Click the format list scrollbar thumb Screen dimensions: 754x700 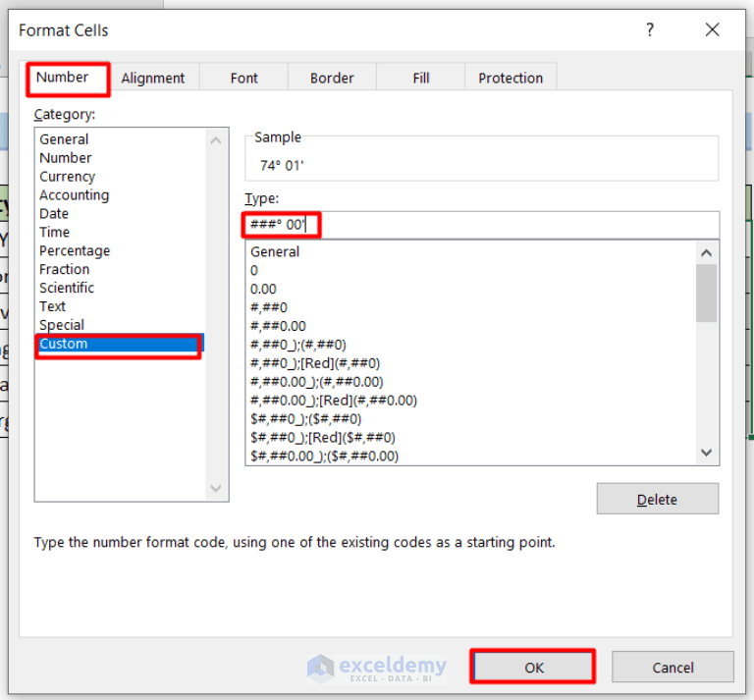click(x=707, y=293)
